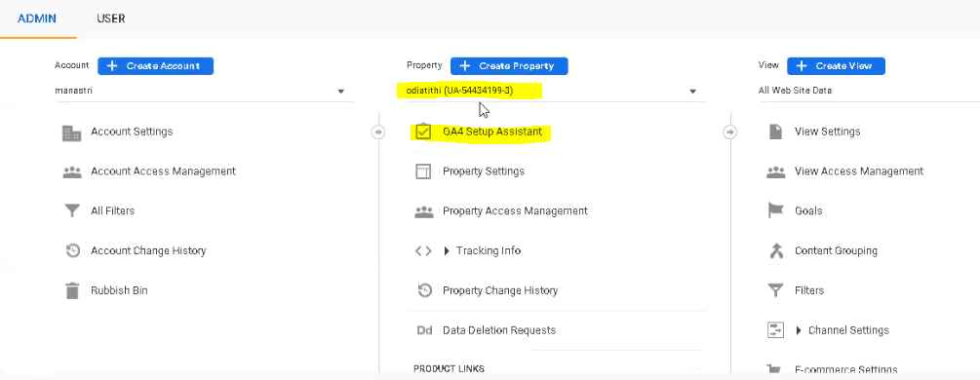Viewport: 980px width, 380px height.
Task: Open the Data Deletion Requests link
Action: pos(499,330)
